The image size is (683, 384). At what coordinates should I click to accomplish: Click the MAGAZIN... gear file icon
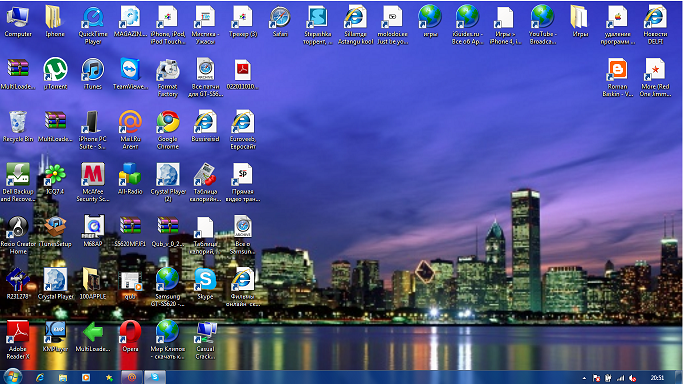(x=130, y=22)
